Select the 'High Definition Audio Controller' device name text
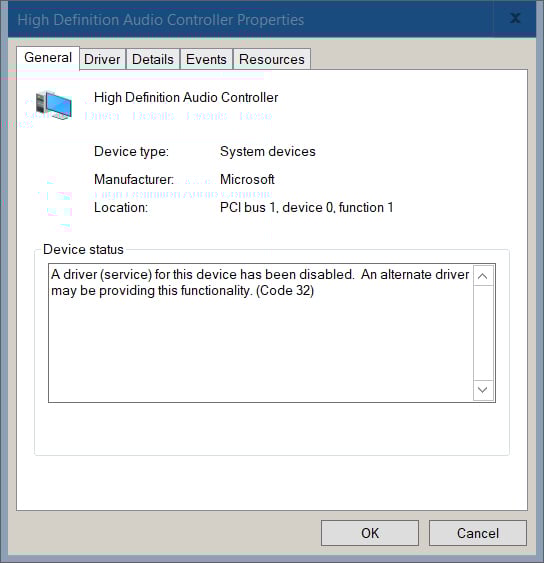This screenshot has height=563, width=544. click(x=186, y=97)
